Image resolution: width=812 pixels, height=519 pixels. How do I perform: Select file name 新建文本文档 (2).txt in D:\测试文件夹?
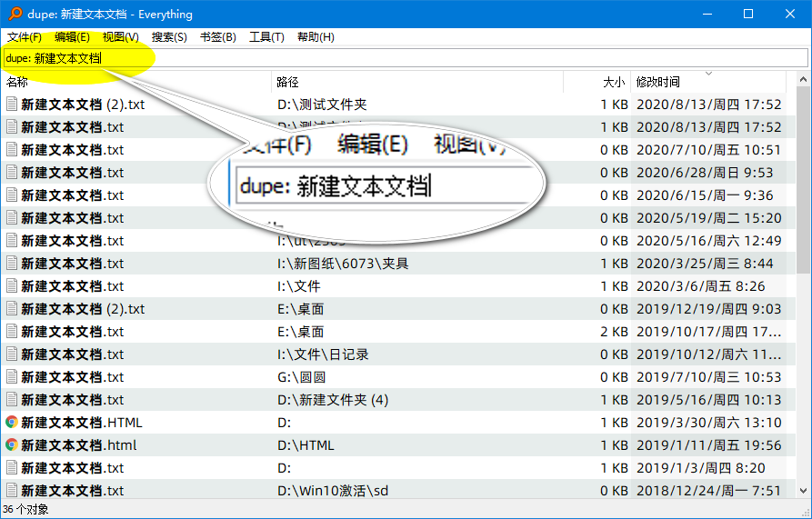point(83,104)
